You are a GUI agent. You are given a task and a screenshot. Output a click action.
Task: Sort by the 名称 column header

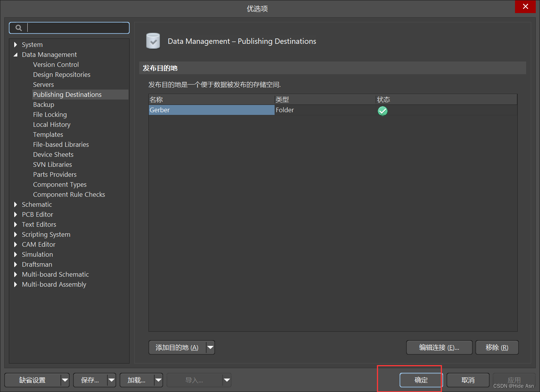pos(212,100)
